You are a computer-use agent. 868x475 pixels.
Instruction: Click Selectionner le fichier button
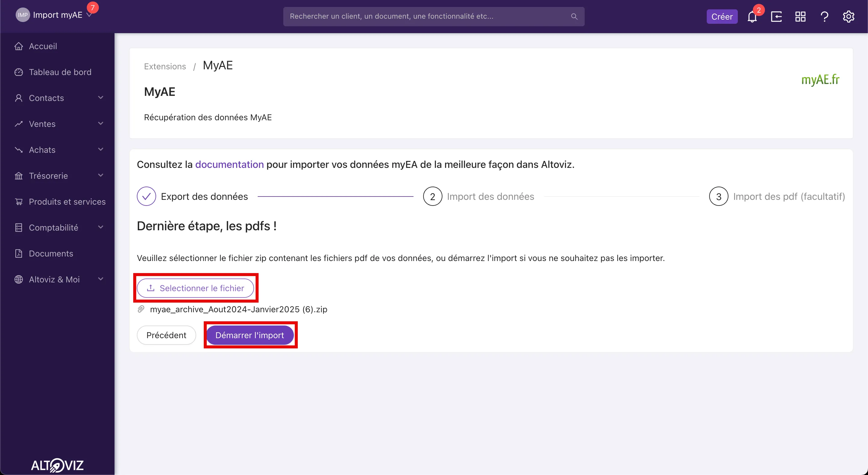point(195,288)
